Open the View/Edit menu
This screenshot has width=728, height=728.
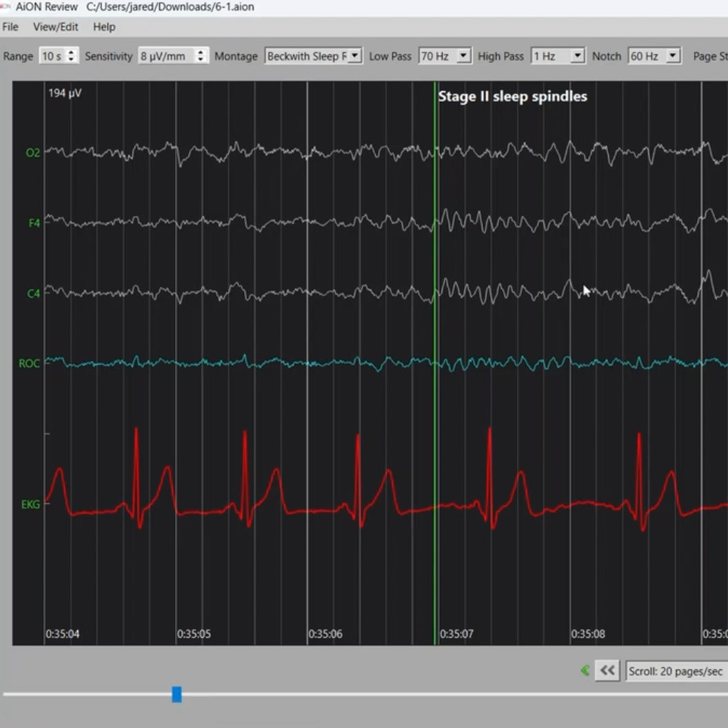point(55,27)
